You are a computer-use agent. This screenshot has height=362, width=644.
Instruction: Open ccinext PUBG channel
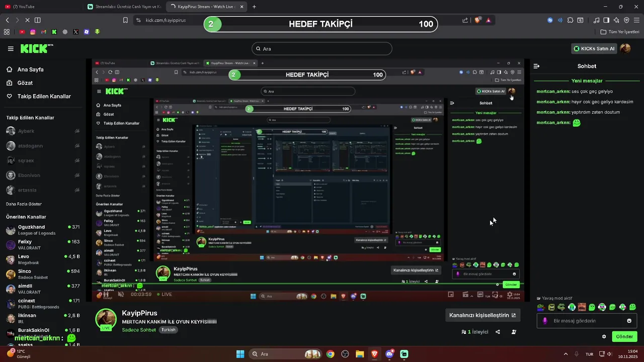coord(43,304)
